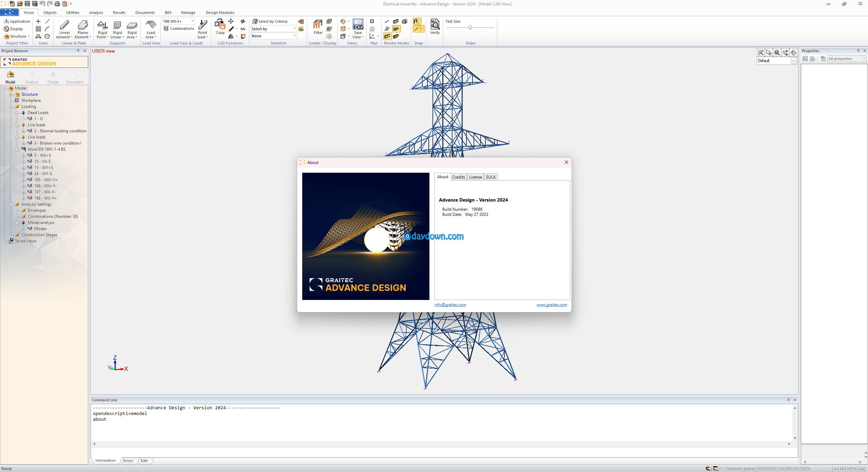The image size is (868, 472).
Task: Choose the Planar Element tool
Action: pos(83,29)
